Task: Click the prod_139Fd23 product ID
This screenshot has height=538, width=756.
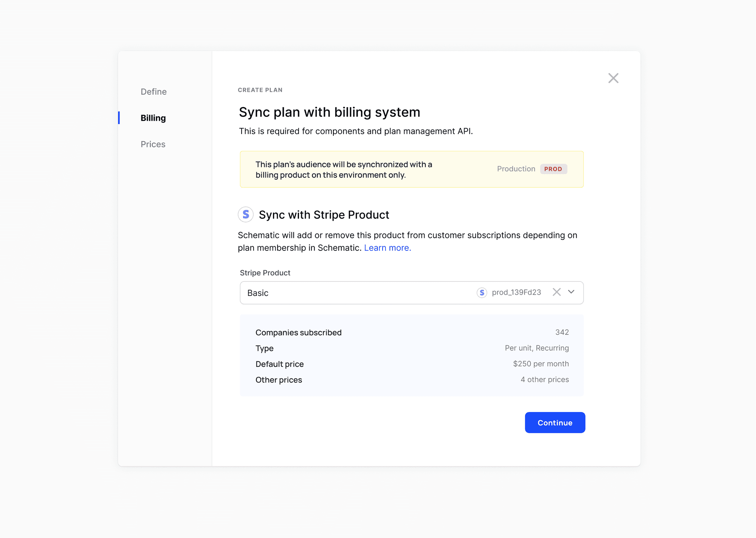Action: tap(516, 292)
